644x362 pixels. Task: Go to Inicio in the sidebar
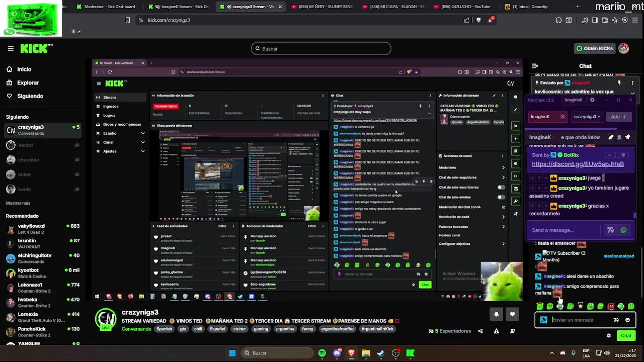tap(24, 69)
